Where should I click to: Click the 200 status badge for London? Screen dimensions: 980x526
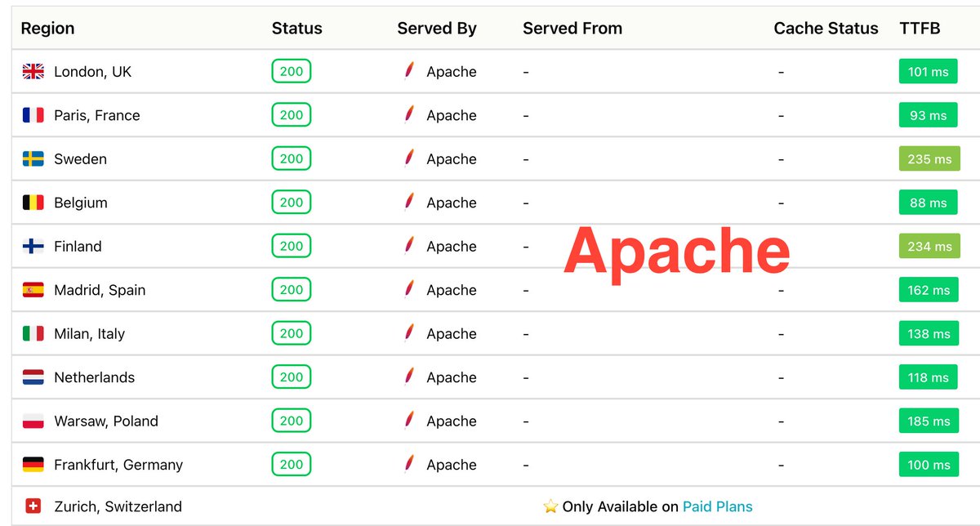tap(292, 71)
